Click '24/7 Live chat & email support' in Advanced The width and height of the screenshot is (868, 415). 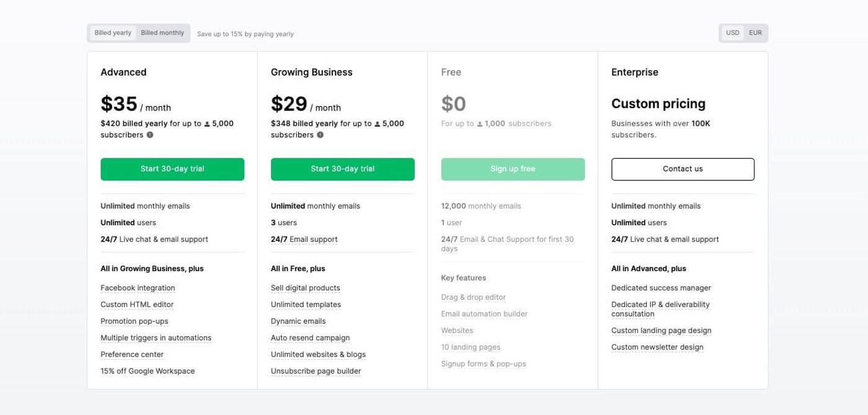(x=154, y=239)
